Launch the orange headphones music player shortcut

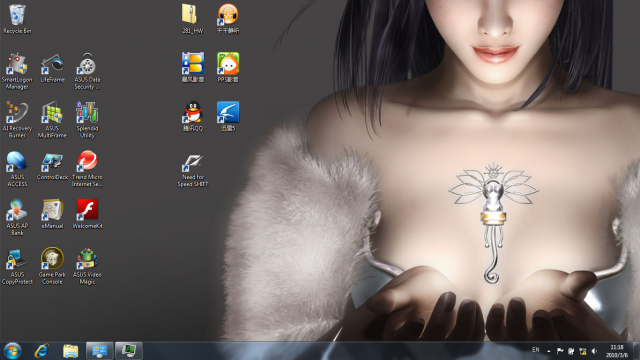[228, 19]
